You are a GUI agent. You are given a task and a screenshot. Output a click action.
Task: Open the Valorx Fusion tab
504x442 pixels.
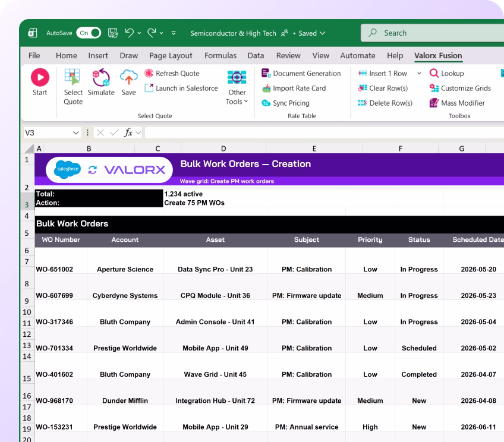tap(438, 56)
